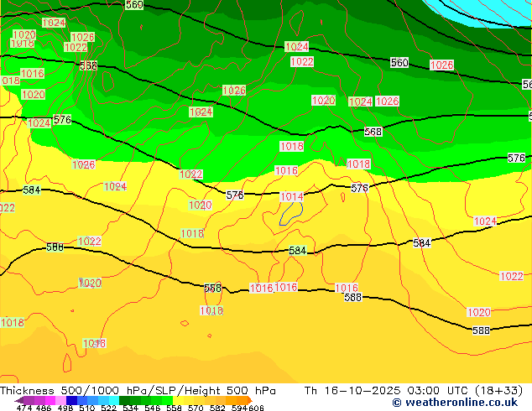Click the weatheronline.co.uk copyright link
This screenshot has width=532, height=411.
pyautogui.click(x=455, y=403)
